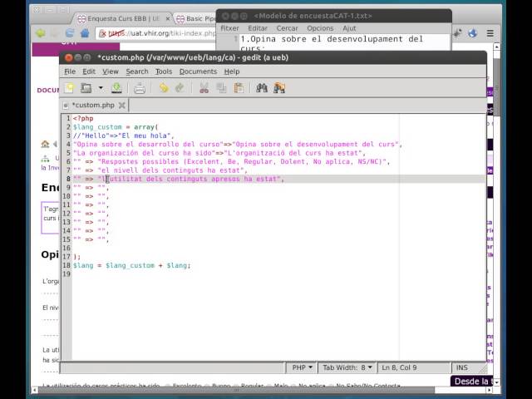Click the browser vertical scrollbar up arrow
Image resolution: width=532 pixels, height=399 pixels.
tap(497, 47)
